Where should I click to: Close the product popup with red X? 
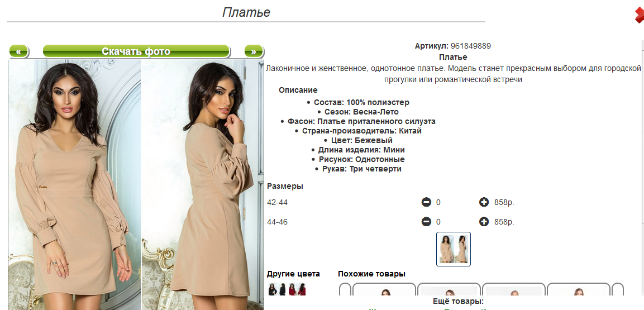(x=639, y=15)
